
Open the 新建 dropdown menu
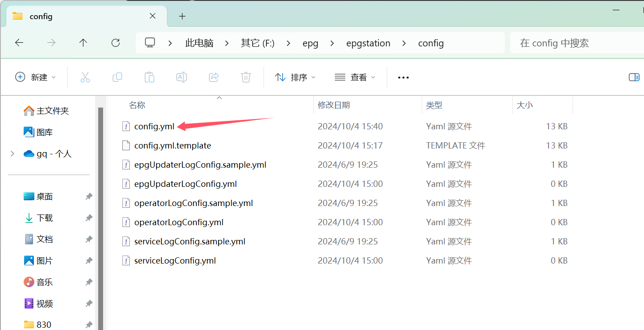tap(36, 77)
